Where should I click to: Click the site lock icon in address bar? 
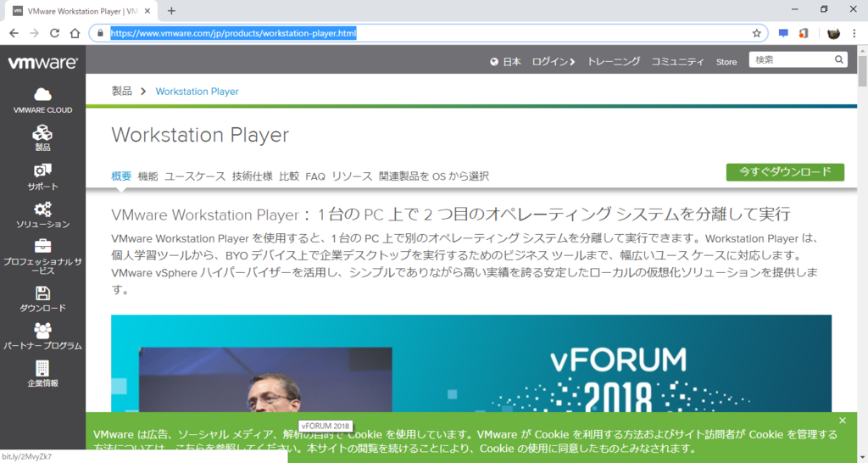pyautogui.click(x=100, y=33)
